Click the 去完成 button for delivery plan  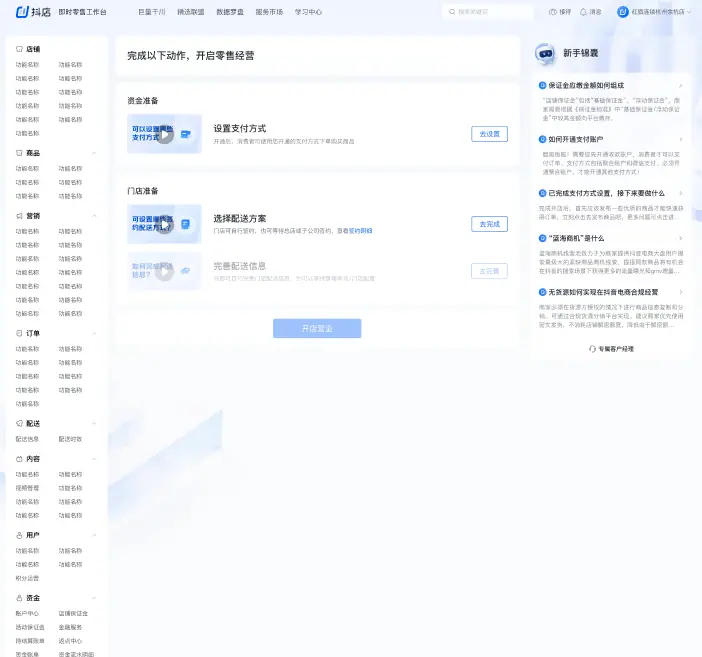click(x=489, y=224)
